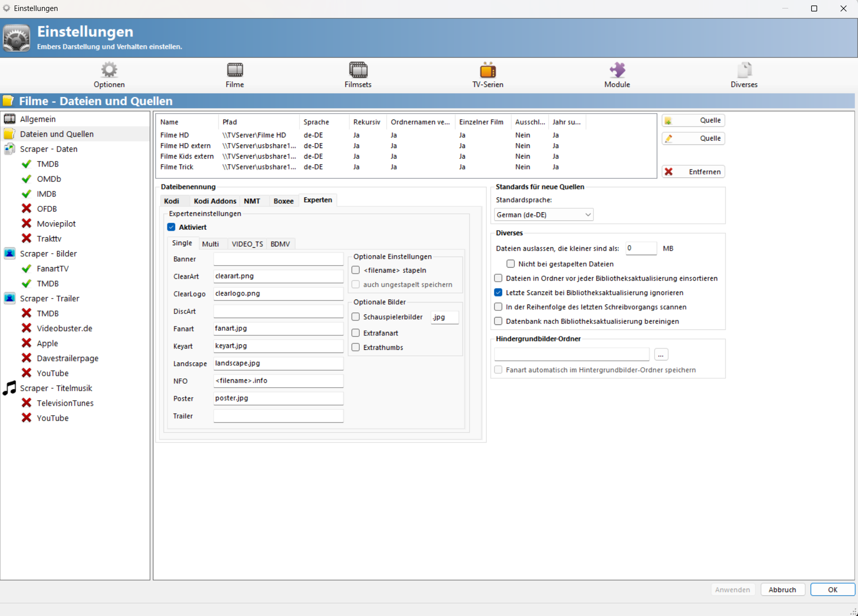The width and height of the screenshot is (858, 616).
Task: Check Nicht bei gestapelten Dateien
Action: pos(511,264)
